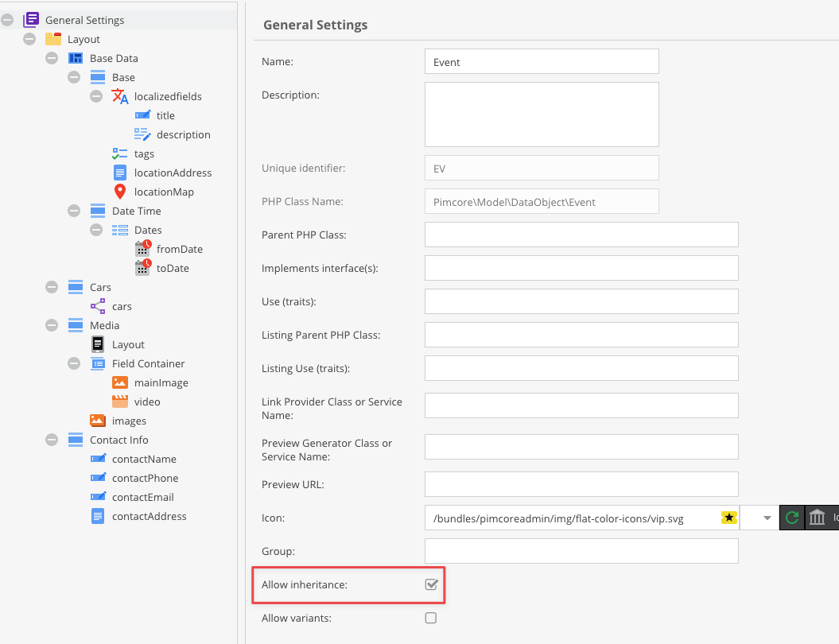
Task: Click the video clapperboard icon
Action: click(x=120, y=402)
